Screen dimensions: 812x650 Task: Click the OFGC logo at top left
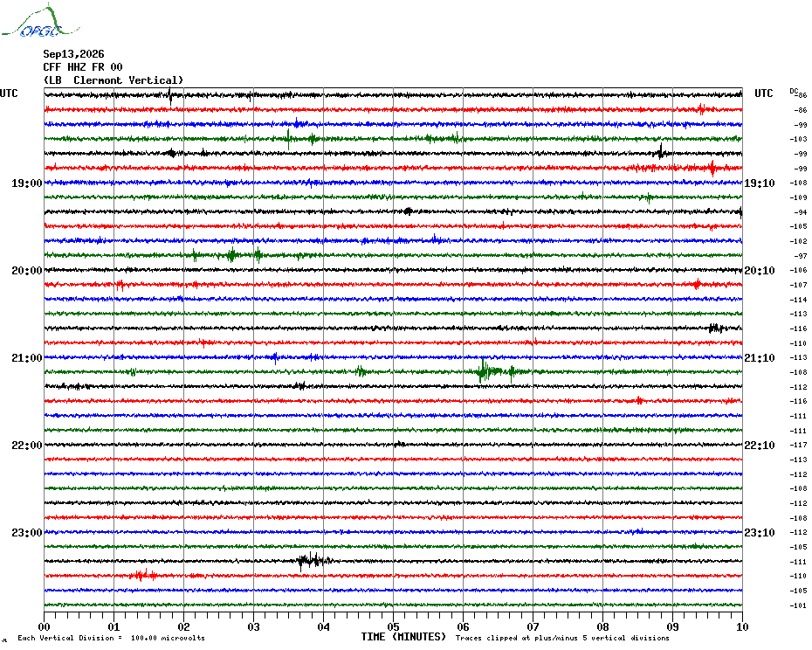point(41,21)
